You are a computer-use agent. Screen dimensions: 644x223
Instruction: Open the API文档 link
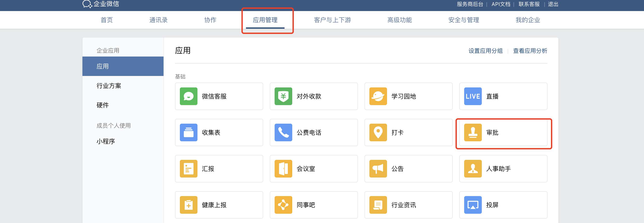(501, 4)
